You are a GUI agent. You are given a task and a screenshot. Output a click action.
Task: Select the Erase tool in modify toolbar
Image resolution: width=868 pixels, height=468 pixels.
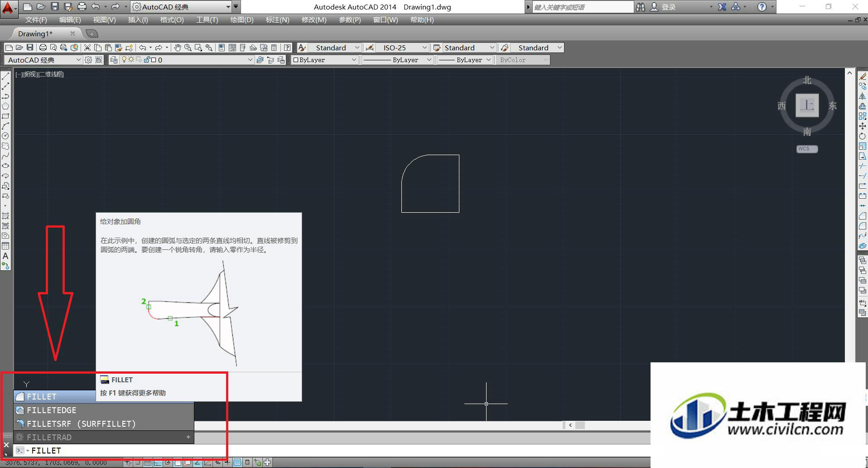(863, 76)
